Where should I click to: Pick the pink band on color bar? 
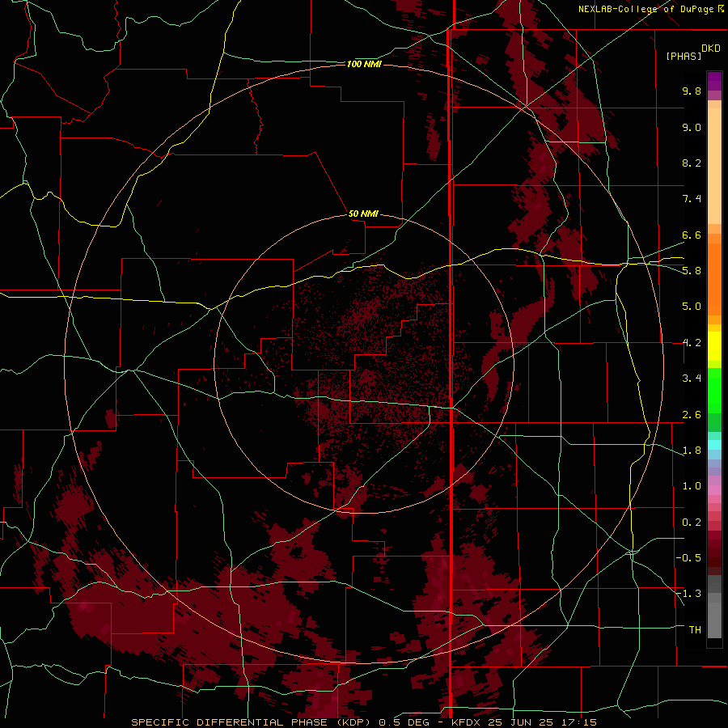click(714, 490)
